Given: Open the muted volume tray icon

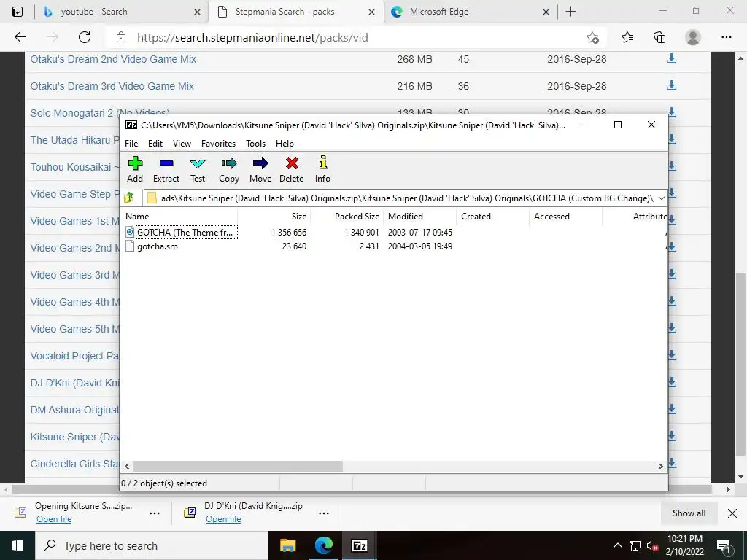Looking at the screenshot, I should pyautogui.click(x=652, y=545).
